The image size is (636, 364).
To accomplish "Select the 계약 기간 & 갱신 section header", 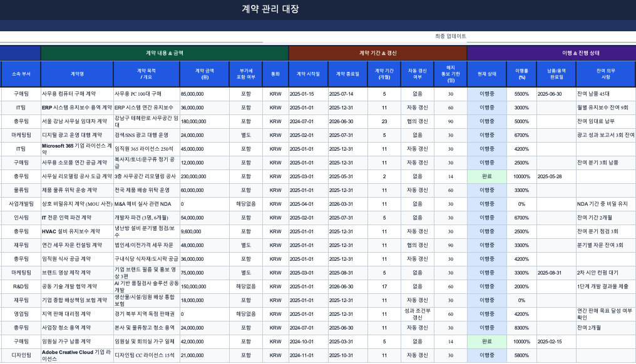I will click(379, 53).
